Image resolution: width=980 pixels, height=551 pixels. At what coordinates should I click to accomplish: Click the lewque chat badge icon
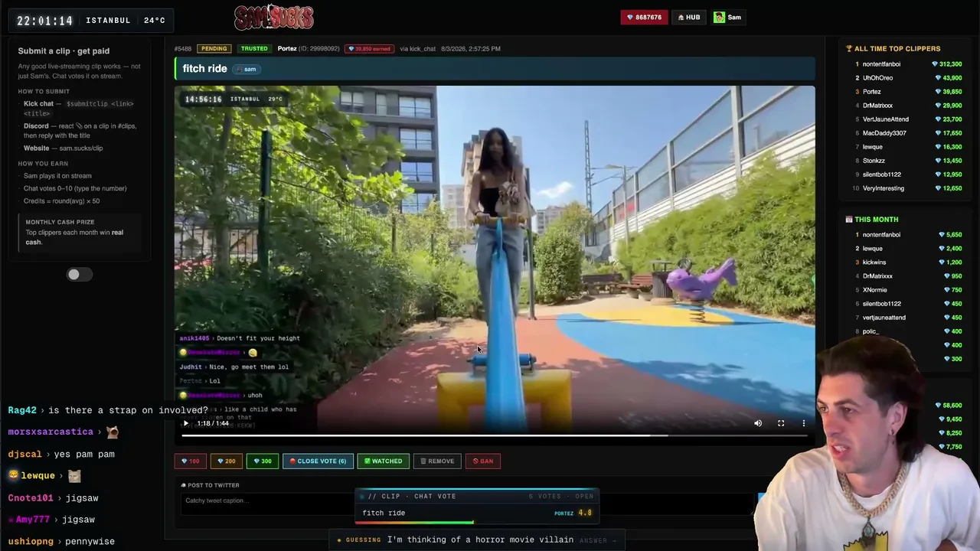[x=13, y=476]
